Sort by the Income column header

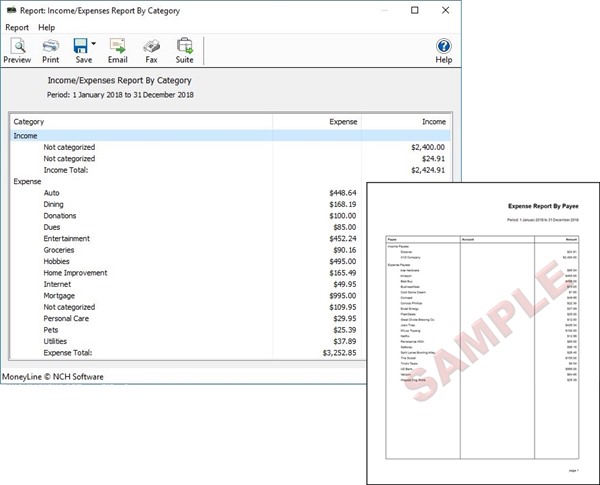point(406,122)
